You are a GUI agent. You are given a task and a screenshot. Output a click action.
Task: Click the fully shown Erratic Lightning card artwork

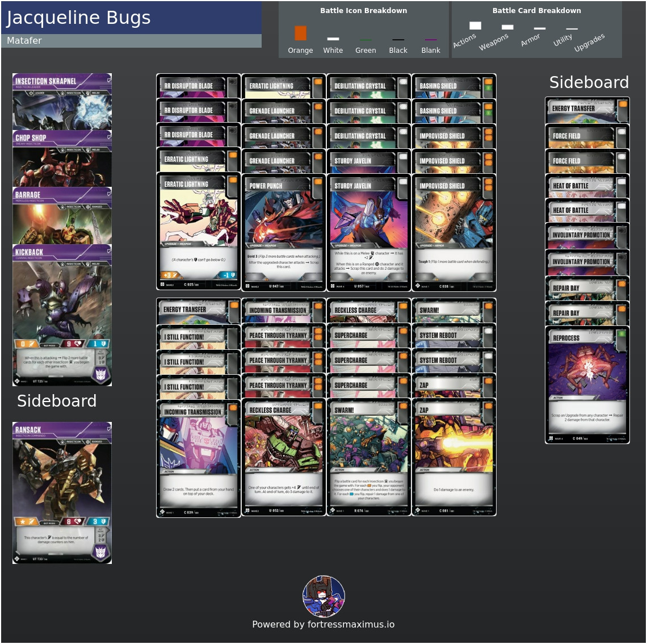(199, 215)
